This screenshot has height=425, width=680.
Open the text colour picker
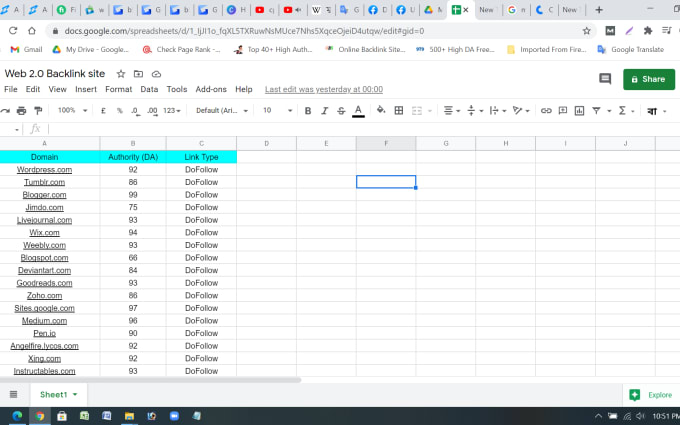(x=358, y=111)
